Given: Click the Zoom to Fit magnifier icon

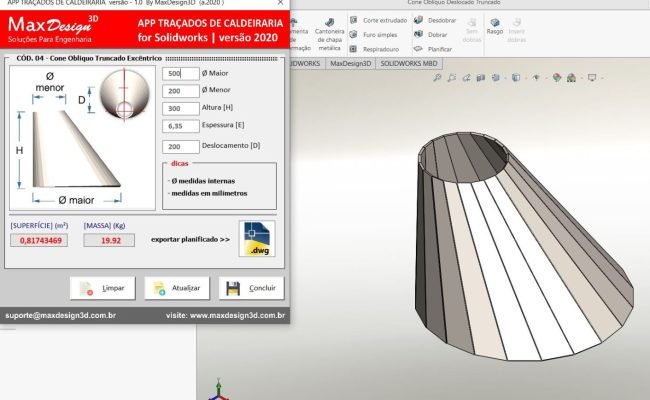Looking at the screenshot, I should coord(437,78).
